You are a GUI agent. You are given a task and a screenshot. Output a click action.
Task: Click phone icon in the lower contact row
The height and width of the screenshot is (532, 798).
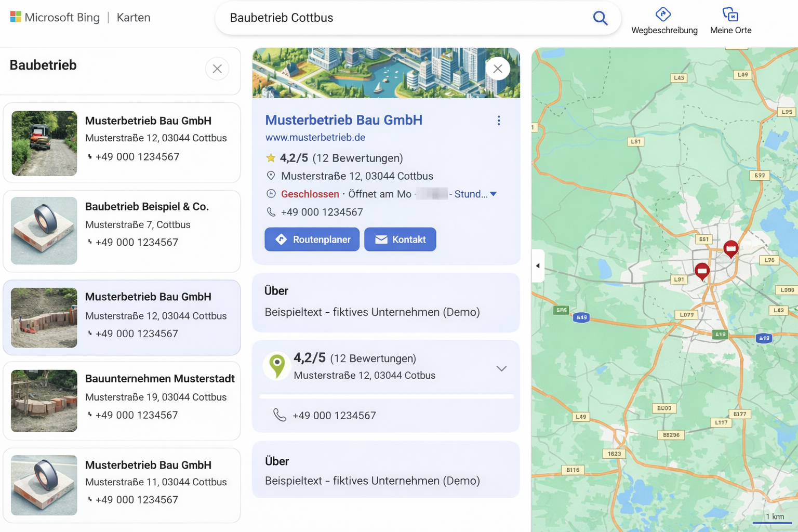coord(280,415)
